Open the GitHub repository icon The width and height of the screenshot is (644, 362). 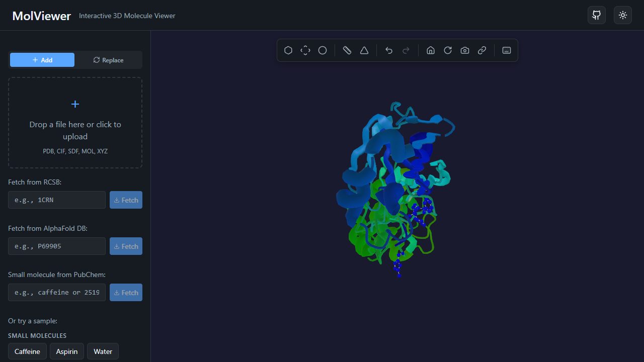(597, 15)
